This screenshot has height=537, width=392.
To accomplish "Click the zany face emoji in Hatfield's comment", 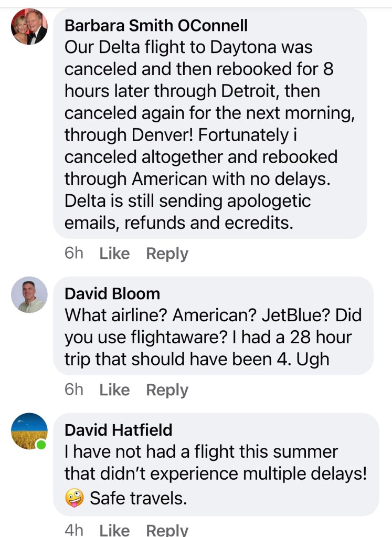I will 75,497.
